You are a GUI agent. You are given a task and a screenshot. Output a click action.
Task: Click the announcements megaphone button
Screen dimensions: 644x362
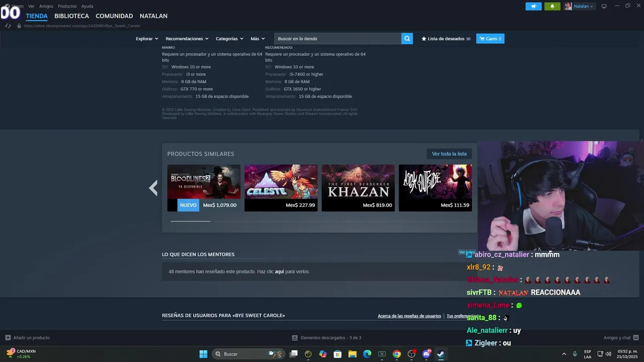pos(533,6)
